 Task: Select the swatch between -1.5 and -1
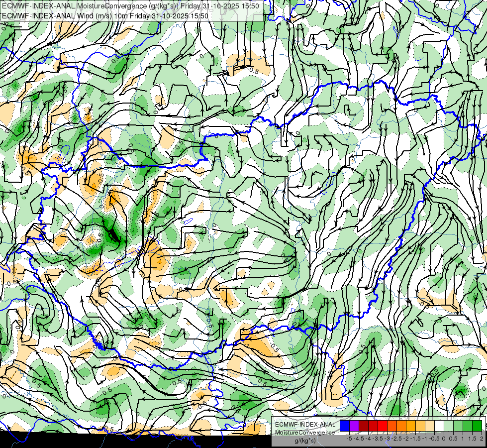click(x=420, y=426)
